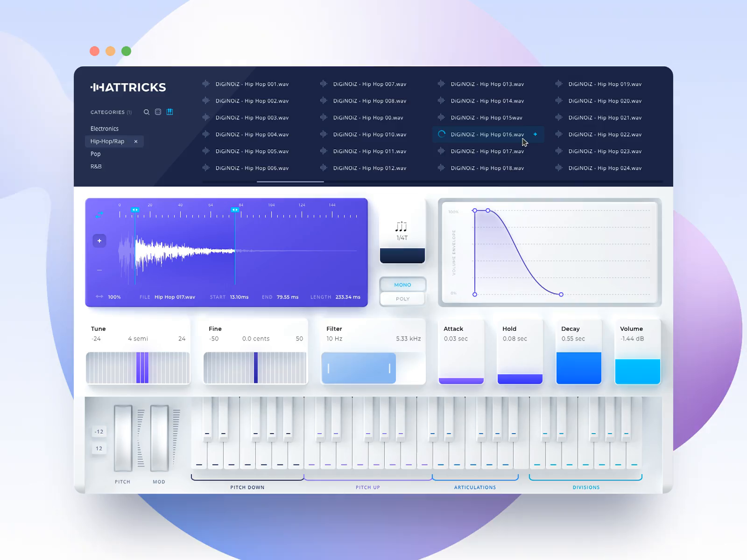
Task: Click the START value 13.10ms
Action: point(239,297)
